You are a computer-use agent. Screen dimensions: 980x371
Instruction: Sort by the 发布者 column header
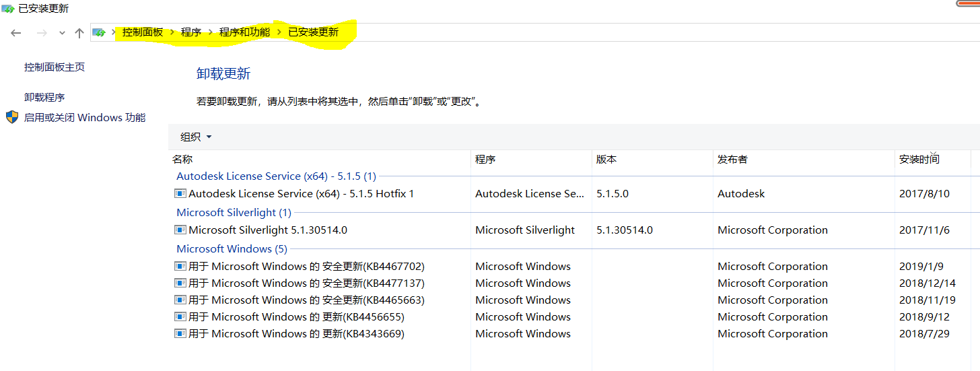pos(804,160)
